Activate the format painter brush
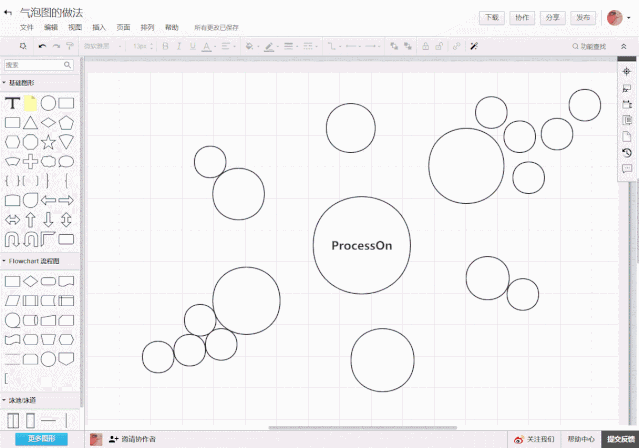Image resolution: width=639 pixels, height=448 pixels. [70, 46]
